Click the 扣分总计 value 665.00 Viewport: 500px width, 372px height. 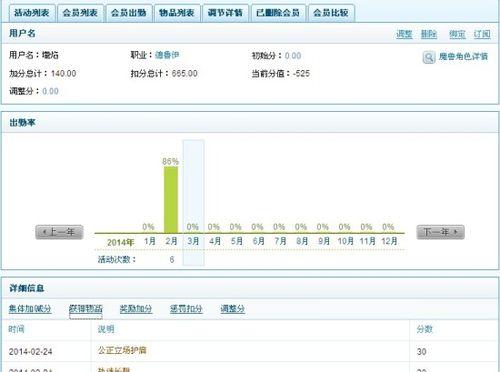pyautogui.click(x=184, y=73)
